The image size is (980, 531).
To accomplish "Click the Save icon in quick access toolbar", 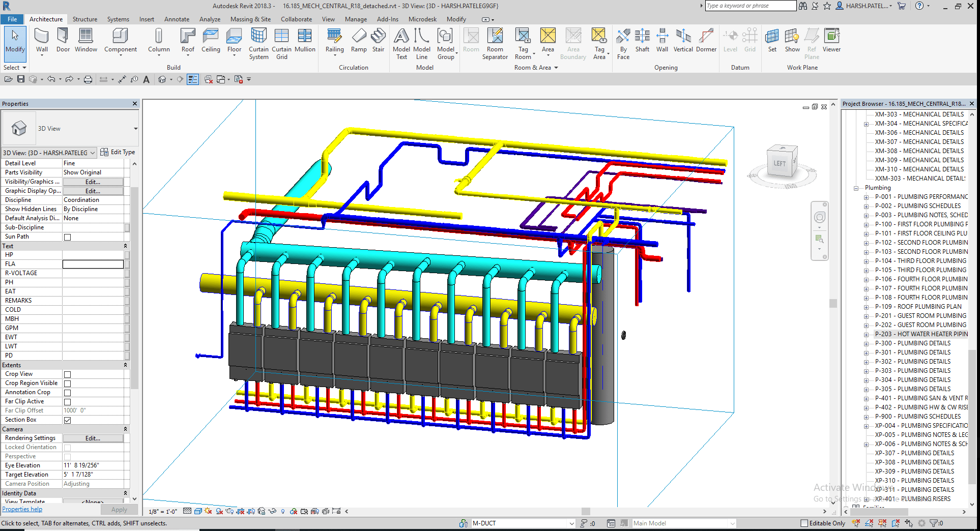I will tap(21, 79).
